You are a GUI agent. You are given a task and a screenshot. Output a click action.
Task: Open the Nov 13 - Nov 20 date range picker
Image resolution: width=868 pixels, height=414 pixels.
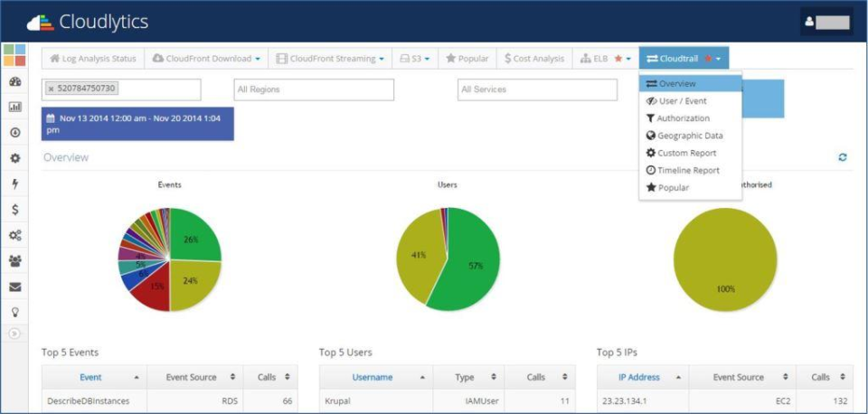137,124
